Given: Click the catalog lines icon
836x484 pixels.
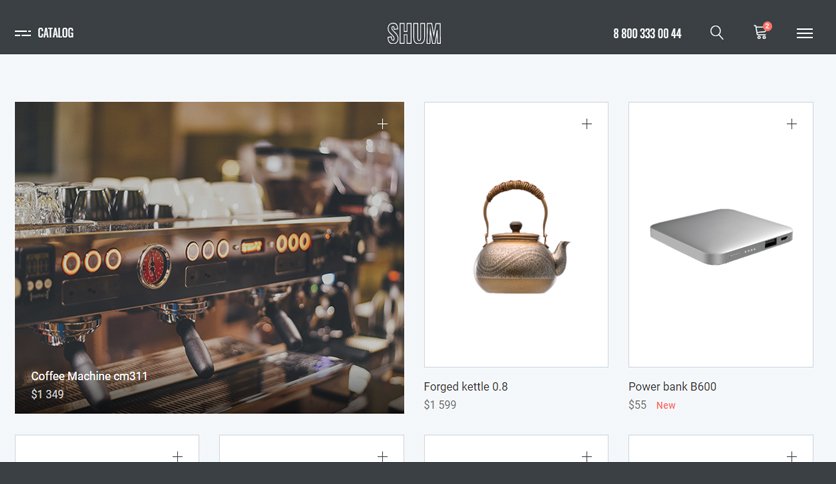Looking at the screenshot, I should (23, 33).
